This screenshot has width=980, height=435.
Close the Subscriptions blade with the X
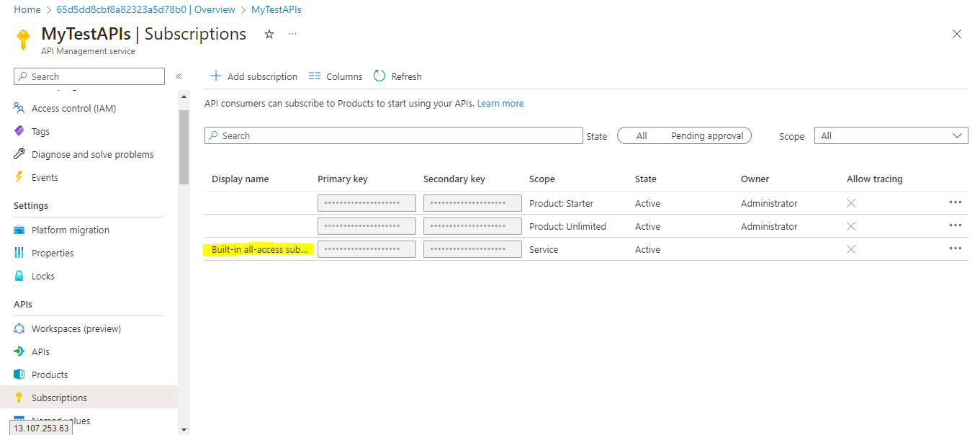point(957,34)
